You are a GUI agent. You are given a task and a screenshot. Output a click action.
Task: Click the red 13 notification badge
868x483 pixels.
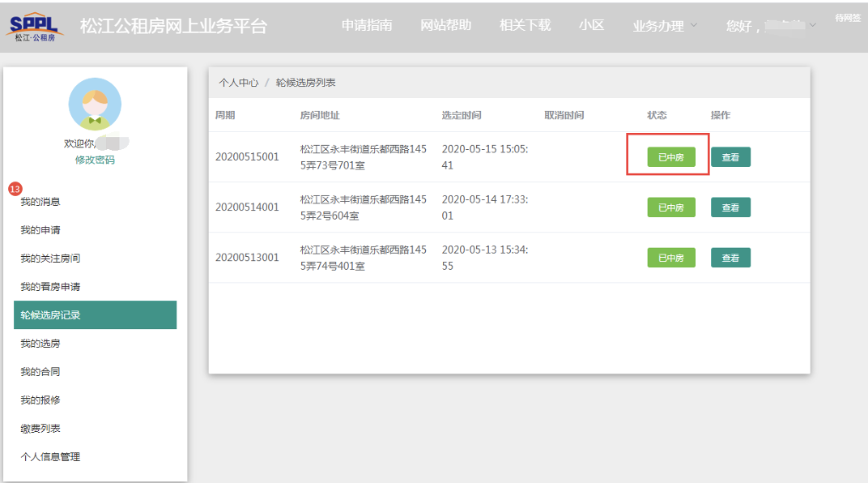15,189
